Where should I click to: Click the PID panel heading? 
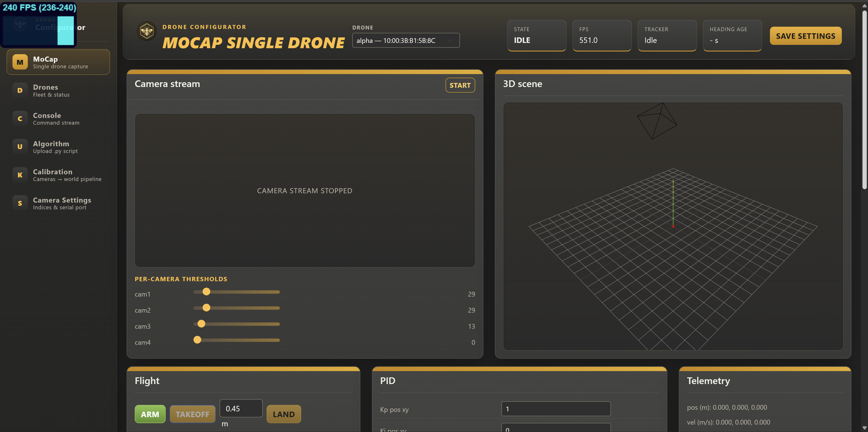click(387, 381)
